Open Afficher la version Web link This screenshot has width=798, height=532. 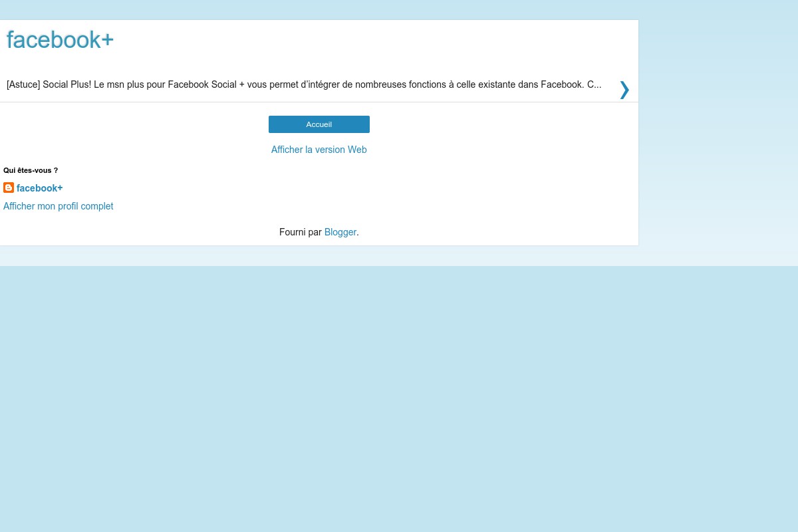point(319,150)
